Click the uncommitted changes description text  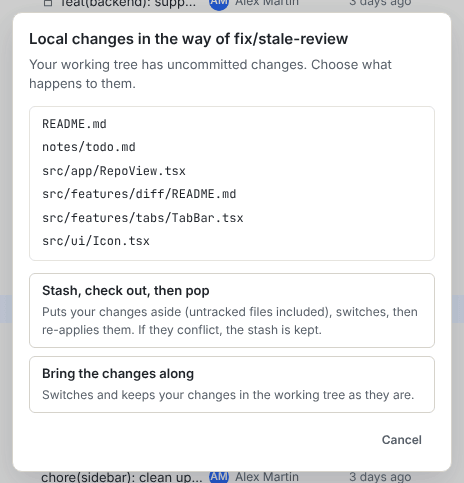coord(210,74)
